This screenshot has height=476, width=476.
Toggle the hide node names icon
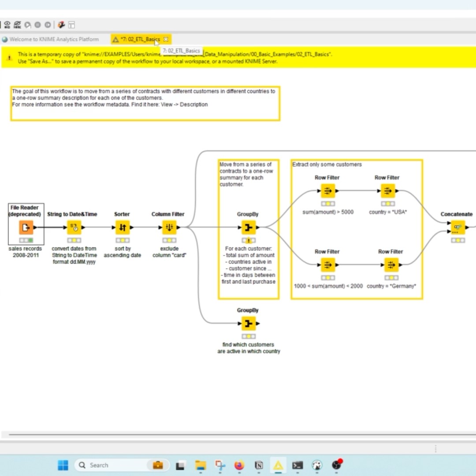[x=17, y=25]
